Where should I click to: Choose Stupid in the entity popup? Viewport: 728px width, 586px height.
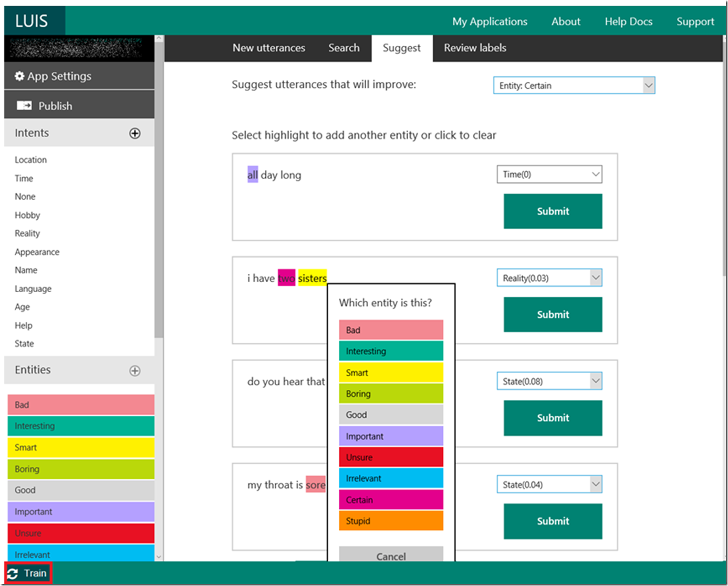click(x=391, y=521)
